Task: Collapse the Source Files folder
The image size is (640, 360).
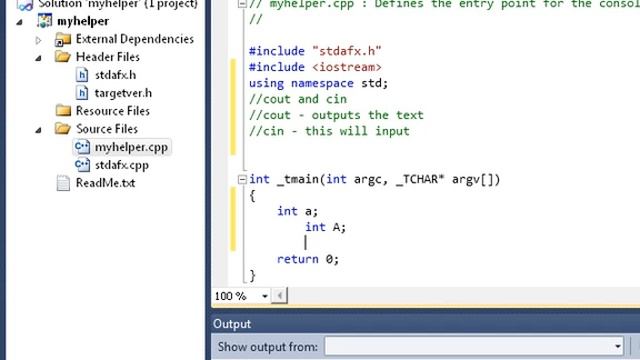Action: point(38,131)
